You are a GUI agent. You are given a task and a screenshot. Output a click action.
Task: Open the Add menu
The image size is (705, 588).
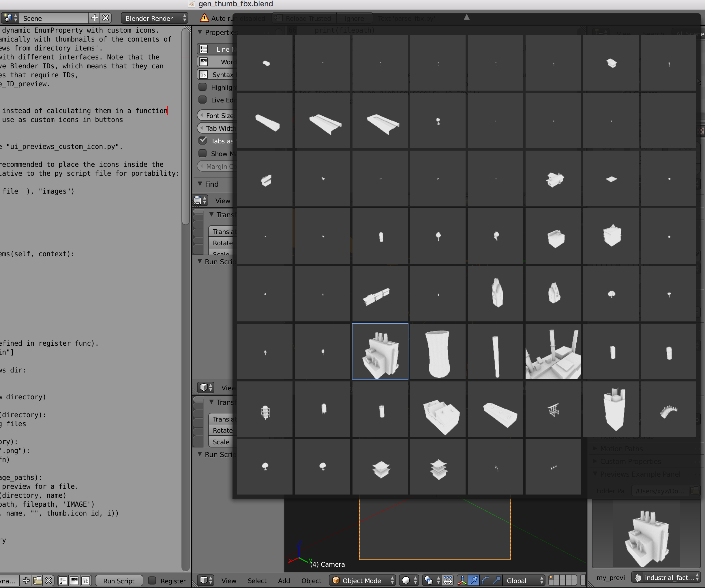click(284, 580)
